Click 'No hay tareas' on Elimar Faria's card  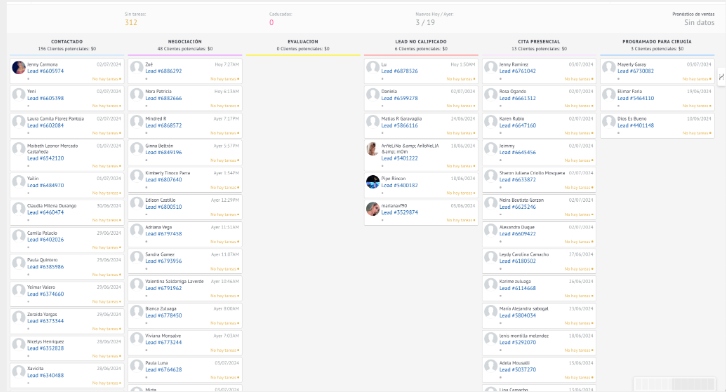click(x=697, y=106)
